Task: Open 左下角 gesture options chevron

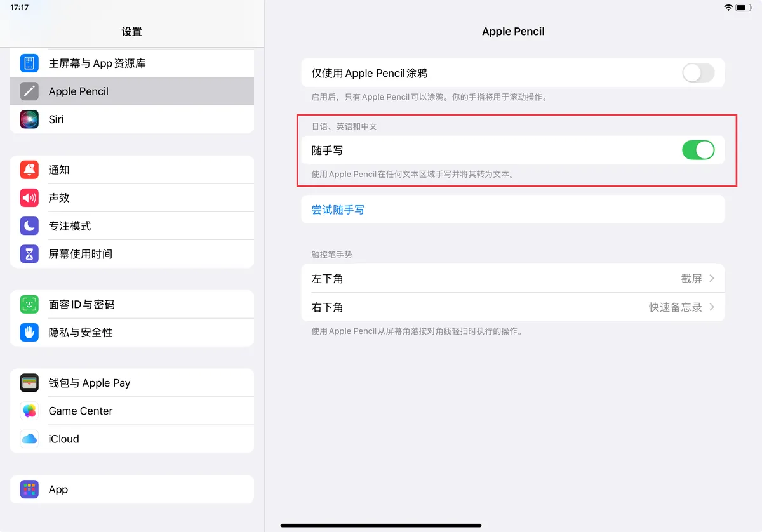Action: pos(712,278)
